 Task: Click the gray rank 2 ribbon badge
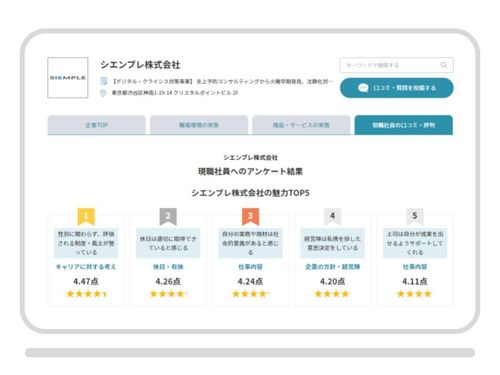pos(168,217)
